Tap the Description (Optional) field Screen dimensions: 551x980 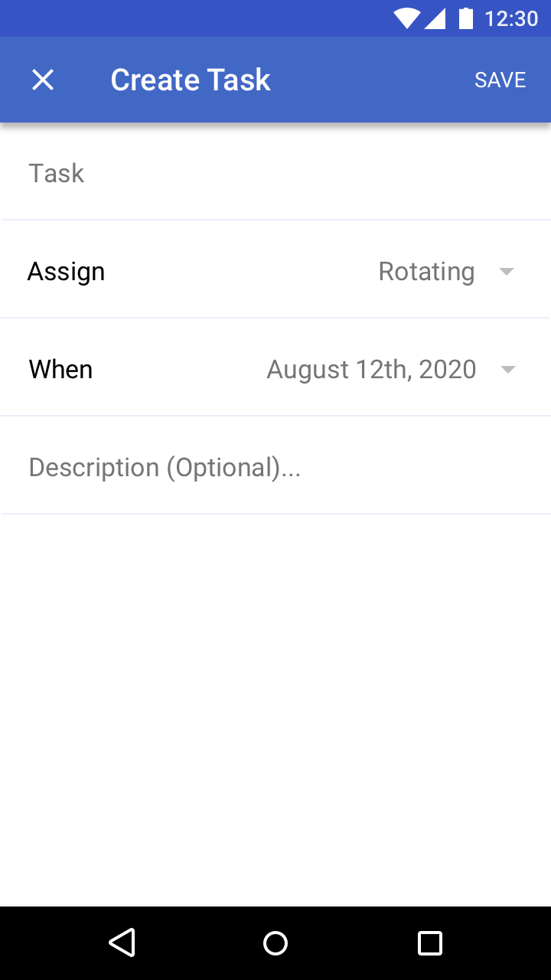275,467
